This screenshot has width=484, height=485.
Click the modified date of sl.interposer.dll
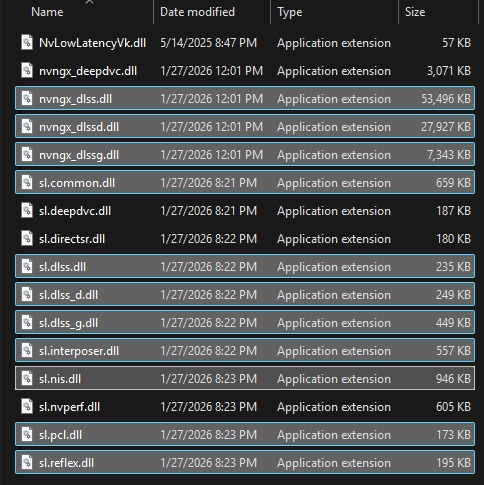click(209, 351)
